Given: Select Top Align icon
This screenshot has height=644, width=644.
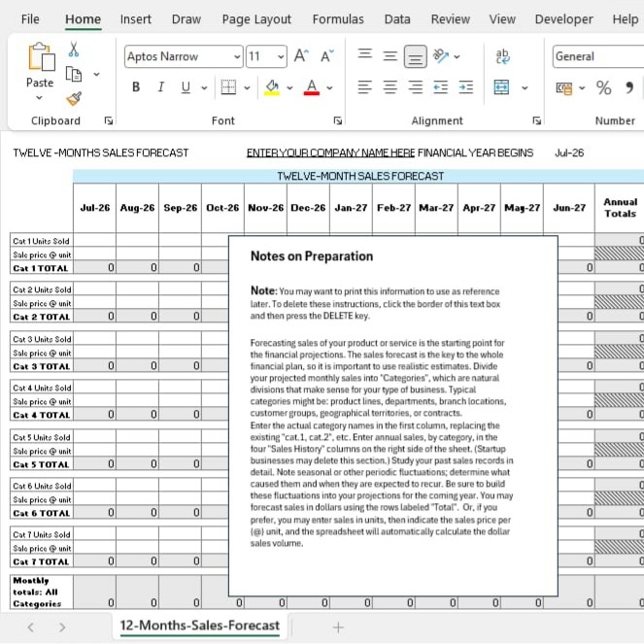Looking at the screenshot, I should [x=364, y=56].
